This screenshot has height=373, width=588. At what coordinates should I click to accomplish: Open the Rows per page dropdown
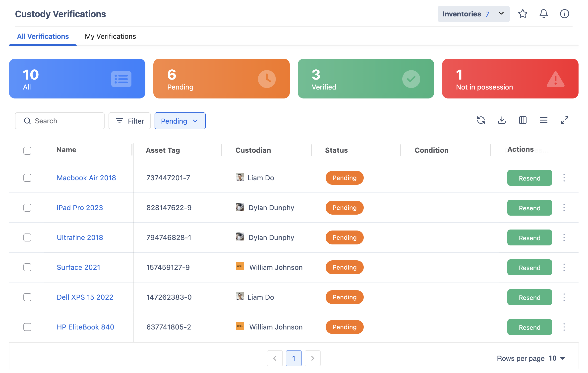tap(557, 358)
